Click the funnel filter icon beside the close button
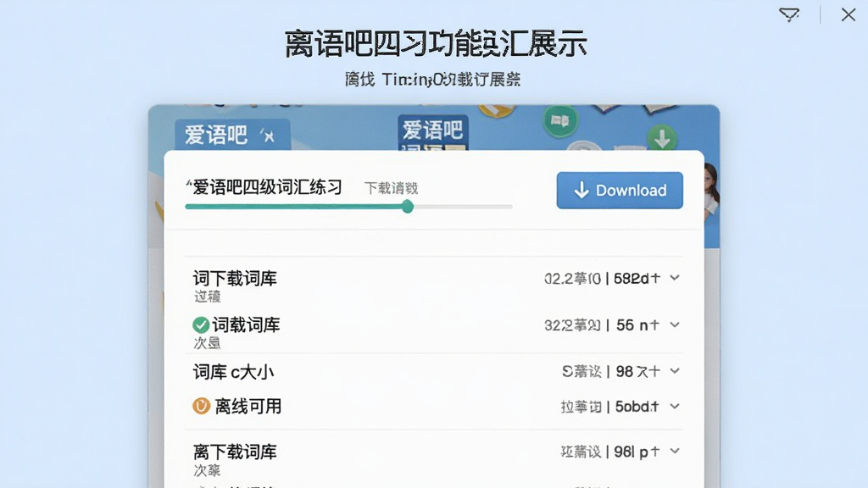Screen dimensions: 868x488 (789, 15)
